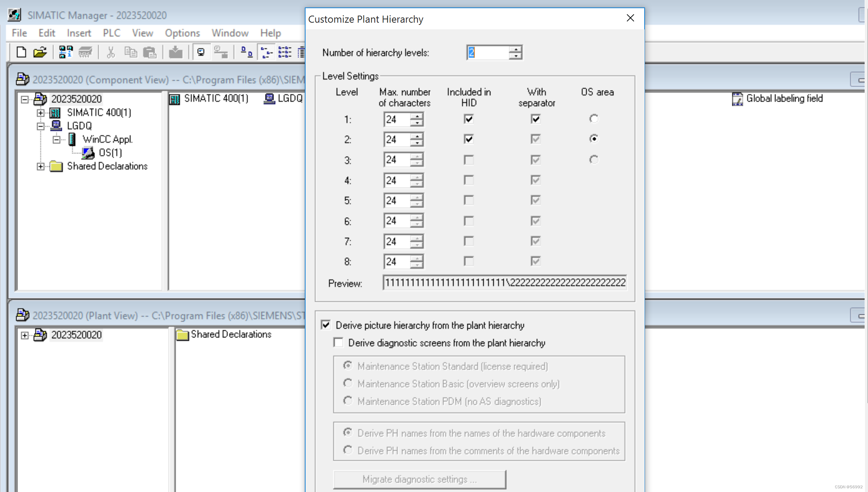868x492 pixels.
Task: Expand the Shared Declarations folder
Action: pos(40,166)
